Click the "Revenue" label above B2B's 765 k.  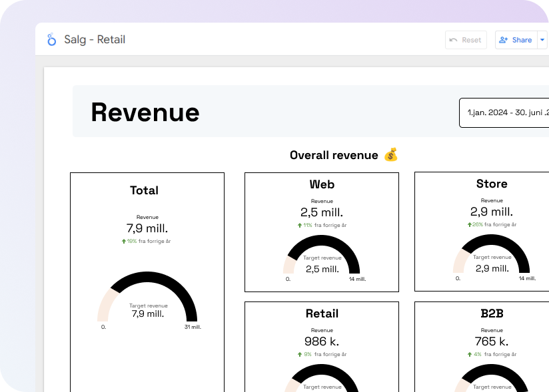492,331
